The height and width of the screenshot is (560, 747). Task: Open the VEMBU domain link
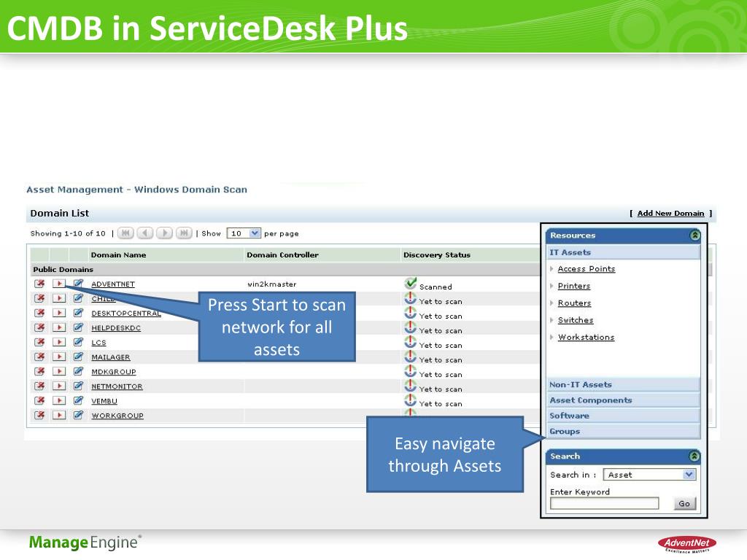tap(104, 401)
